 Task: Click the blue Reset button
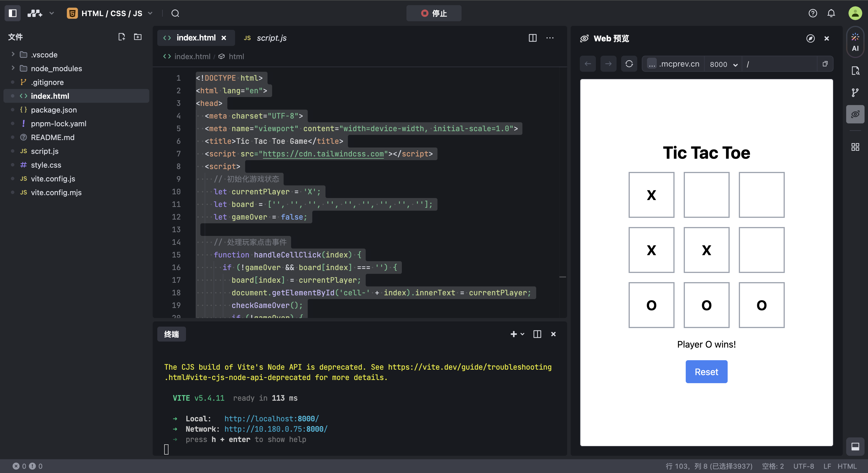706,372
